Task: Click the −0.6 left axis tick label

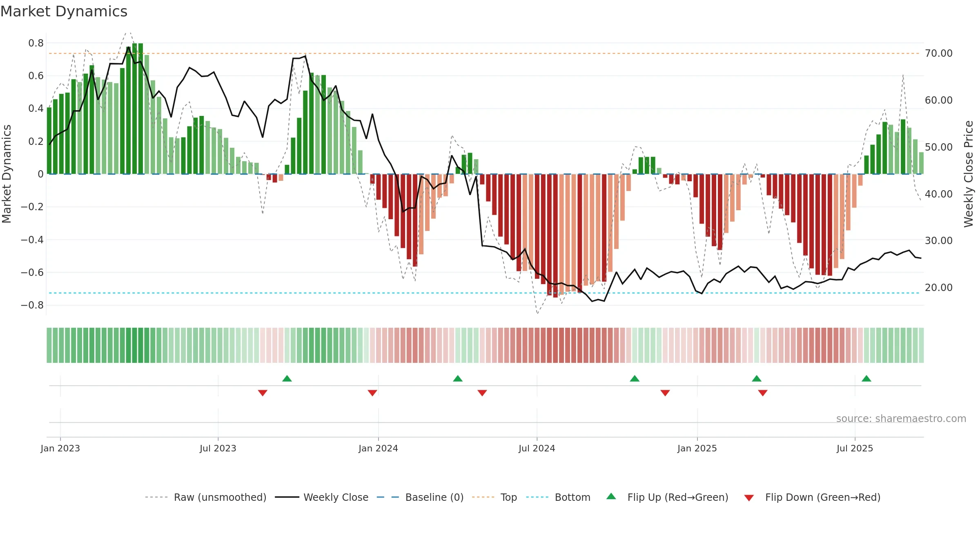Action: pos(32,272)
